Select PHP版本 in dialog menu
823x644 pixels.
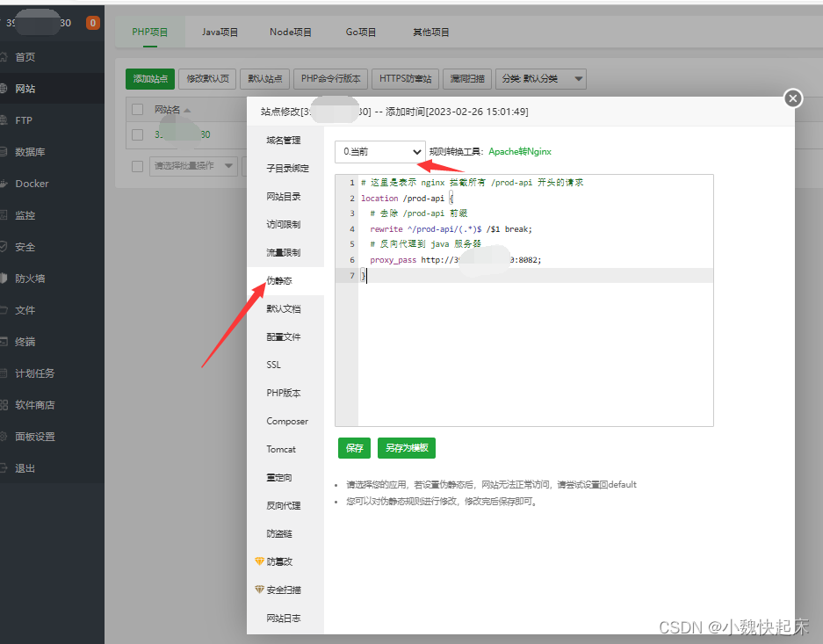pyautogui.click(x=284, y=393)
